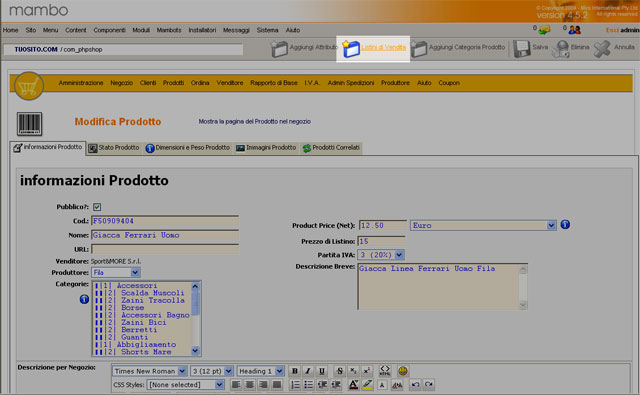Viewport: 640px width, 395px height.
Task: Apply underline formatting in the editor
Action: [322, 371]
